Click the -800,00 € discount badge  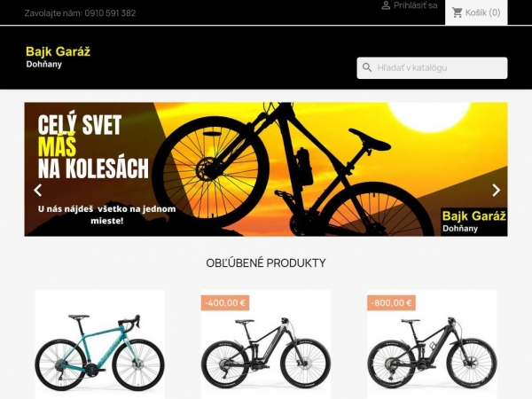coord(391,302)
